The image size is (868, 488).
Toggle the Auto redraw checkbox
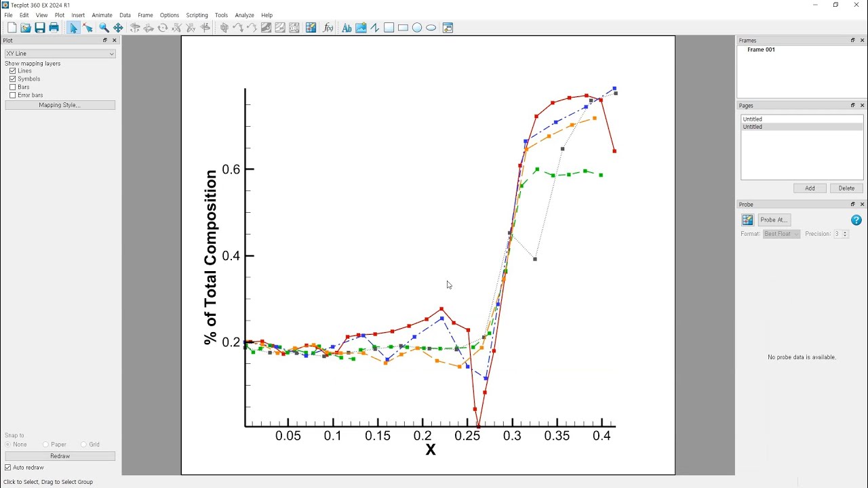[x=8, y=468]
